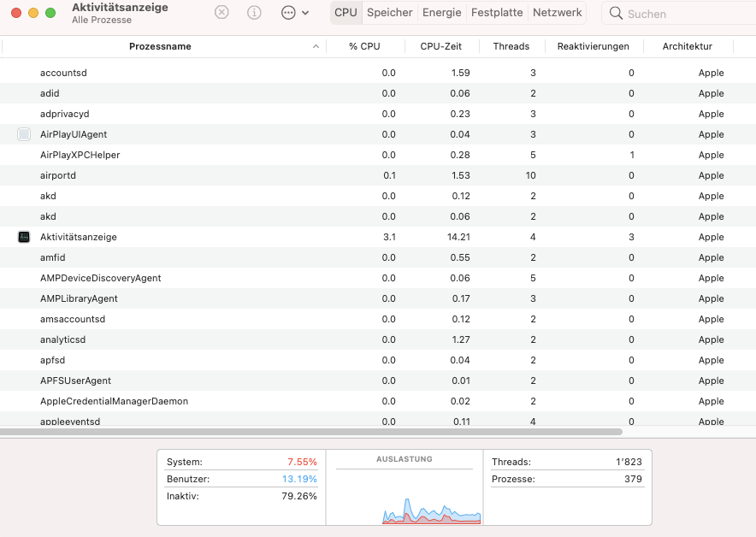Click the stop process X icon
Screen dimensions: 756x537
pos(221,13)
